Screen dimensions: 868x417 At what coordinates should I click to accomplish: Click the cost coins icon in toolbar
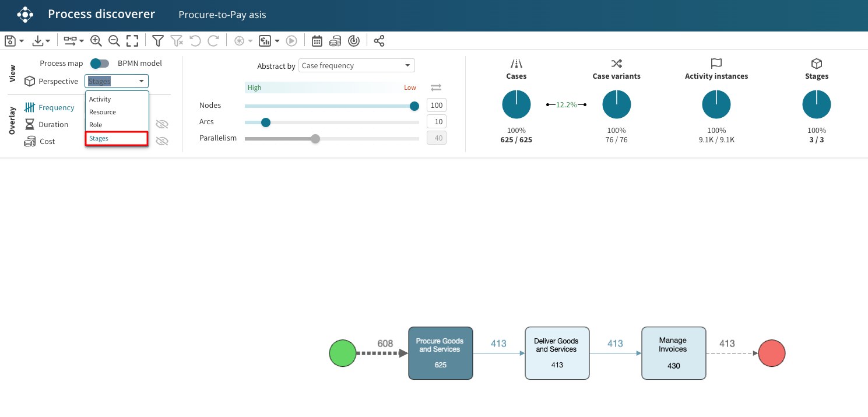tap(335, 41)
